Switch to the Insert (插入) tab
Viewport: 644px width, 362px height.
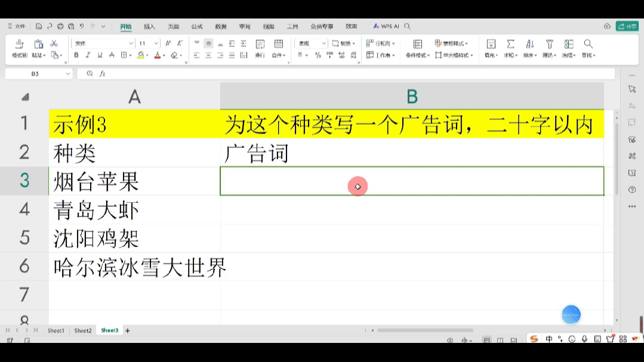[149, 26]
